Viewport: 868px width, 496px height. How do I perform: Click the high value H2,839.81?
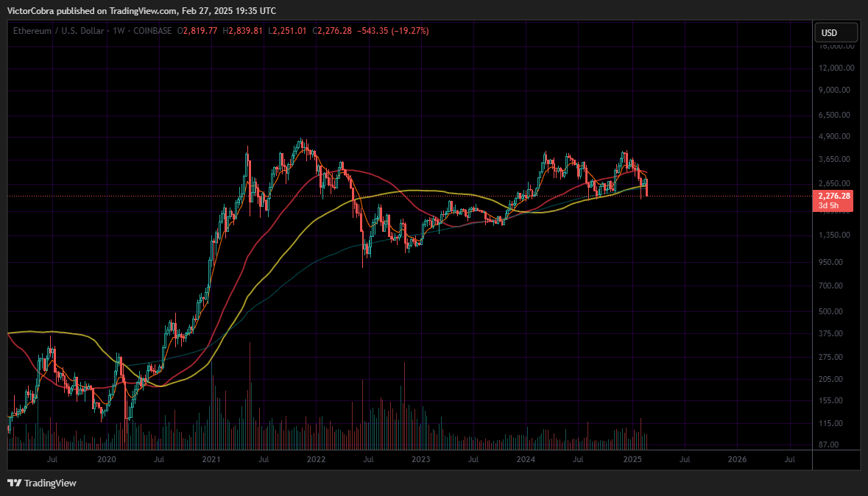pyautogui.click(x=242, y=31)
